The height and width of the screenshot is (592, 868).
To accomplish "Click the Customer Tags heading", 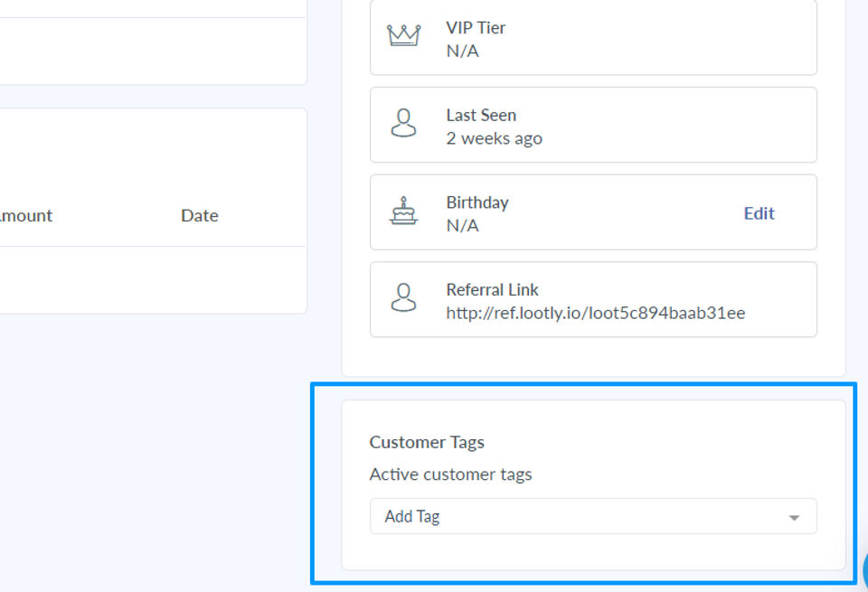I will click(427, 442).
